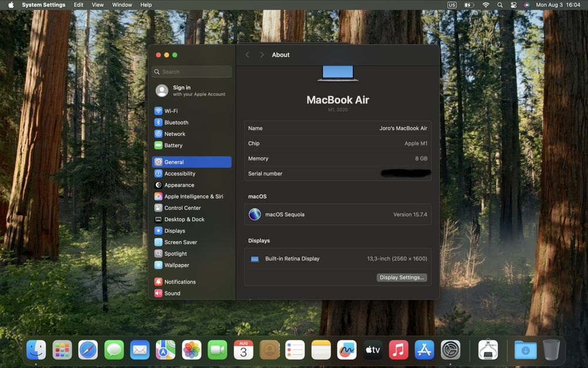
Task: Open the Edit menu
Action: (x=78, y=5)
